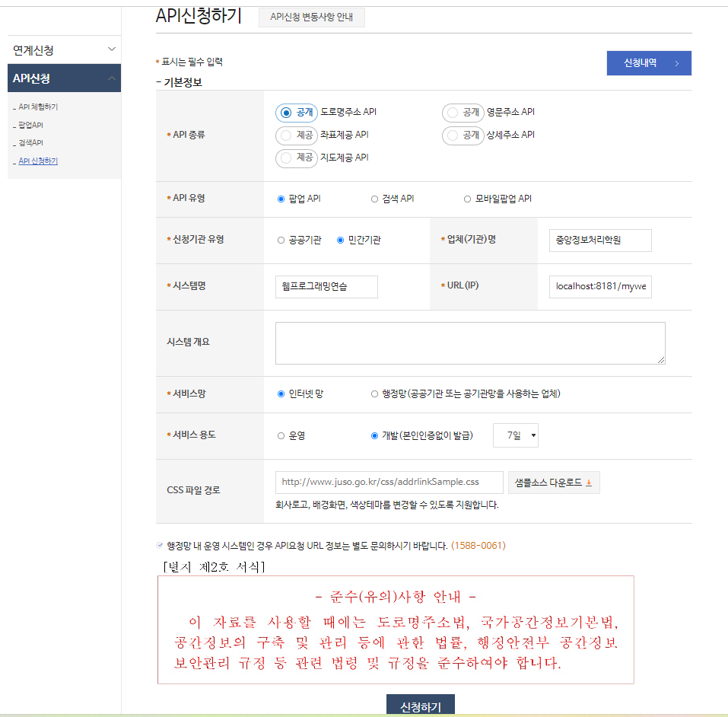Image resolution: width=728 pixels, height=717 pixels.
Task: Click the [별지 제2호 서식] label
Action: 214,567
